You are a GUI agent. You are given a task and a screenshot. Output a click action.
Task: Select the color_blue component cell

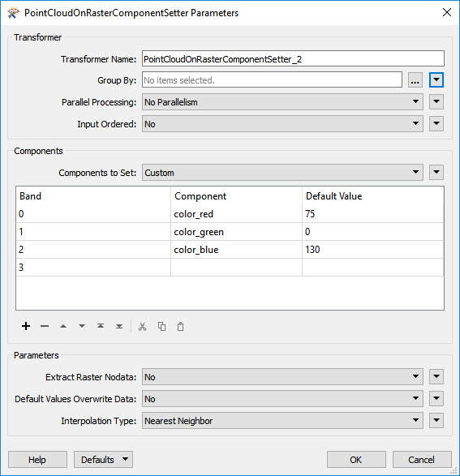coord(237,250)
